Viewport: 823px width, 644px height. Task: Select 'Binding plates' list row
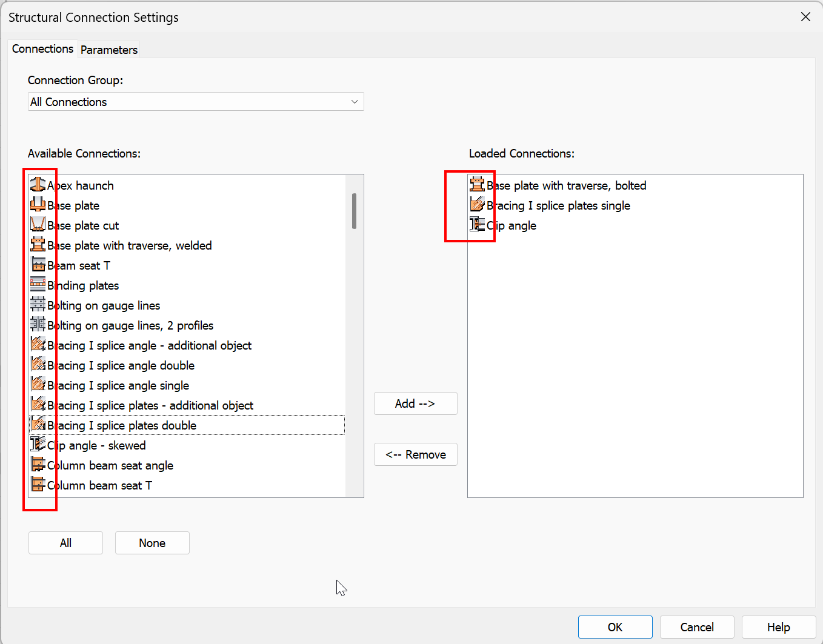click(187, 285)
